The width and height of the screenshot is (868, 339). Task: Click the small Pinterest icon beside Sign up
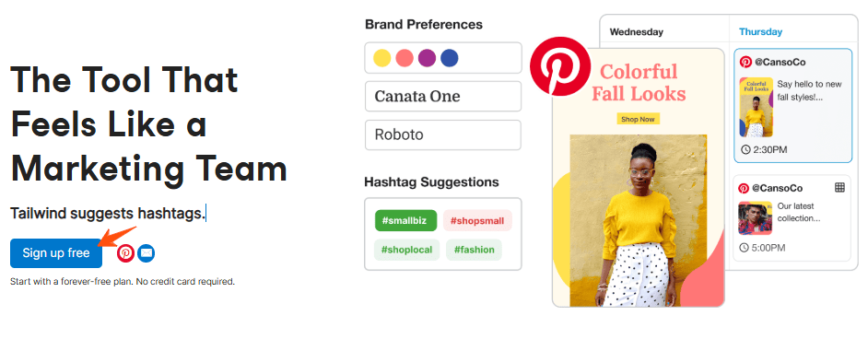point(125,253)
